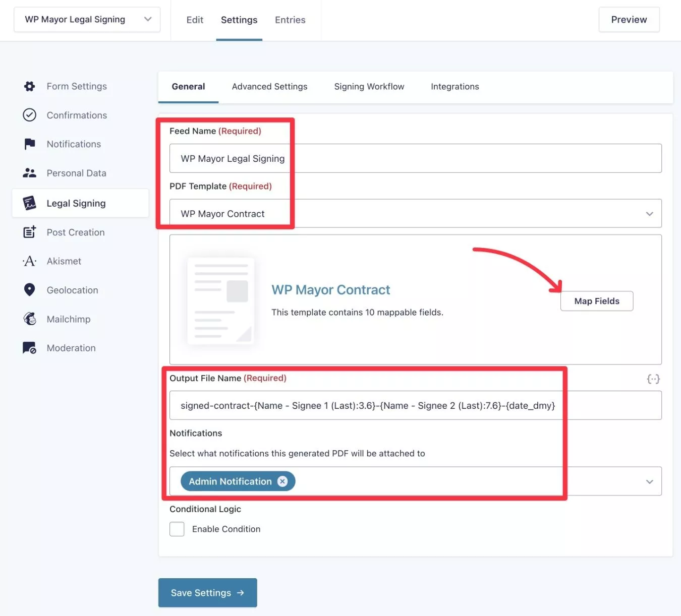Focus the Feed Name input field
The height and width of the screenshot is (616, 681).
tap(416, 158)
